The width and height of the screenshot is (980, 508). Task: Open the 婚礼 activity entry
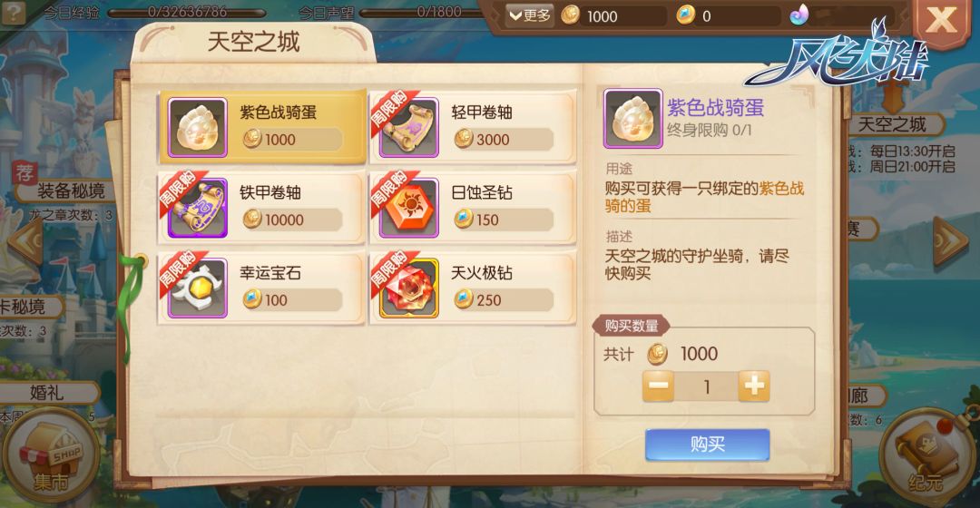(47, 393)
